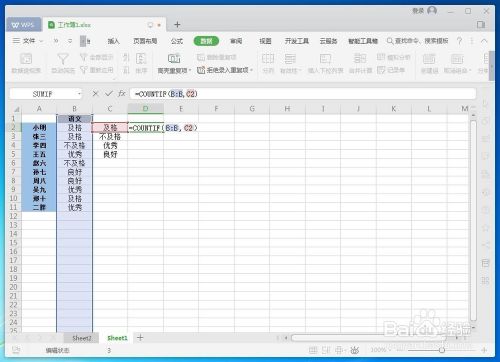The height and width of the screenshot is (362, 500).
Task: Switch to the 页面布局 ribbon tab
Action: 145,41
